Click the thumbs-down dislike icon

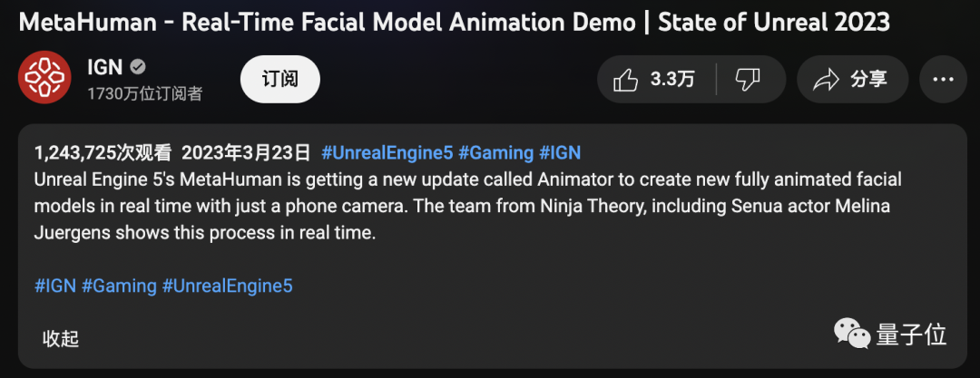click(x=747, y=80)
